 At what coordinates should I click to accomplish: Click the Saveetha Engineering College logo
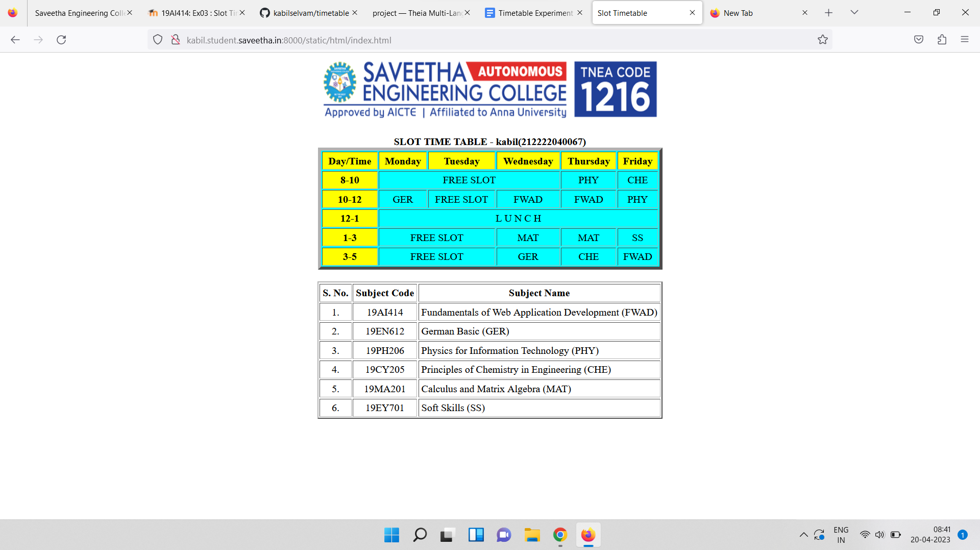coord(490,89)
